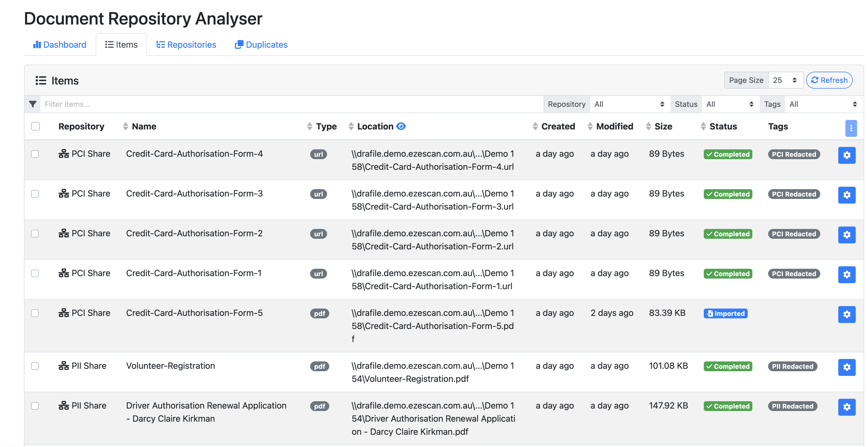Check the Credit-Card-Authorisation-Form-3 row checkbox
The height and width of the screenshot is (447, 868).
click(x=35, y=194)
